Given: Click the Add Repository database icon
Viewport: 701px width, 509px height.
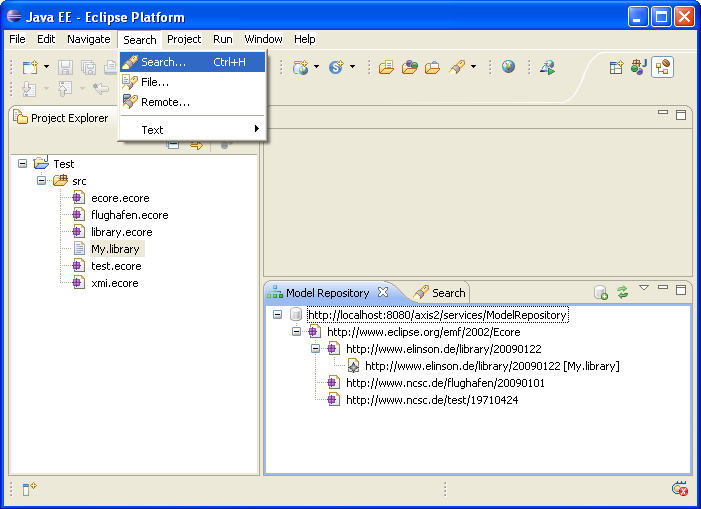Looking at the screenshot, I should point(600,292).
